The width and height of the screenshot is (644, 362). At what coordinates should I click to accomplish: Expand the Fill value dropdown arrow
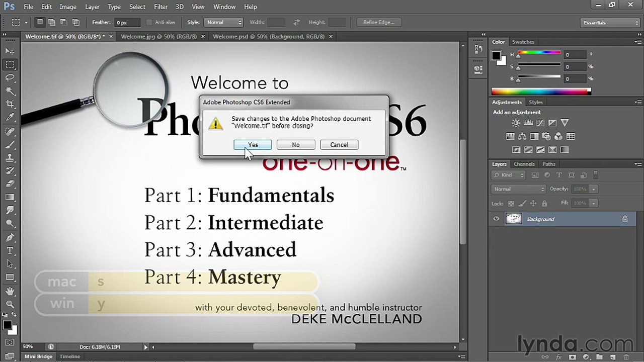click(x=594, y=203)
